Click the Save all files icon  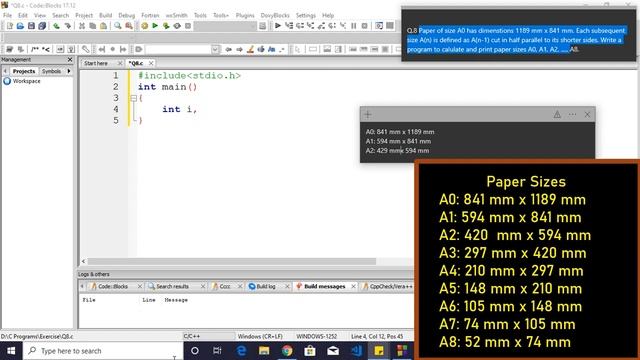pyautogui.click(x=42, y=26)
